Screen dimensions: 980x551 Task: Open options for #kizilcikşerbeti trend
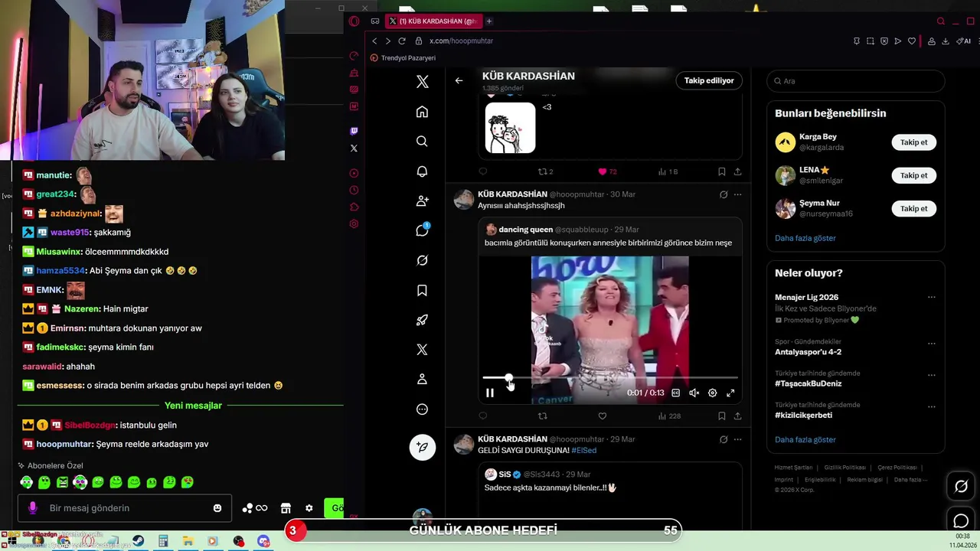coord(932,406)
